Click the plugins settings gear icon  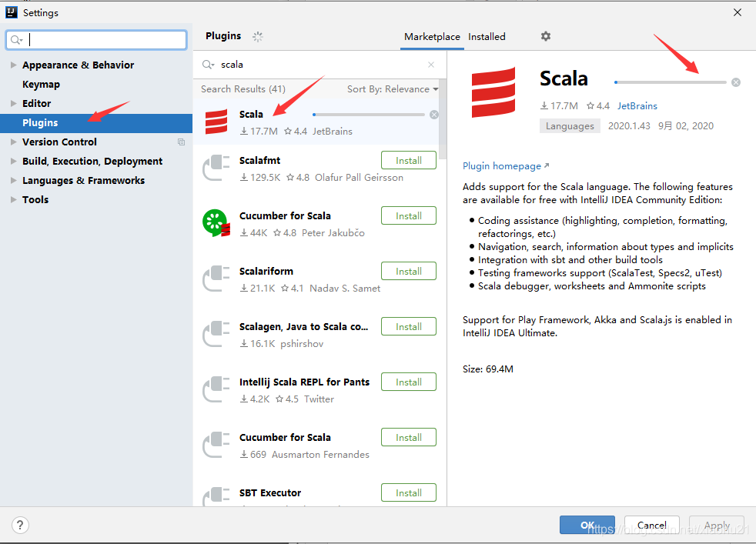click(545, 36)
